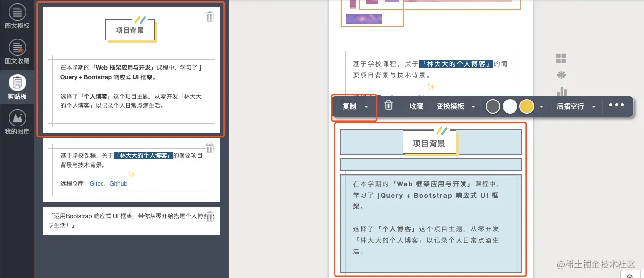Click 收藏 in the floating toolbar

click(x=416, y=106)
